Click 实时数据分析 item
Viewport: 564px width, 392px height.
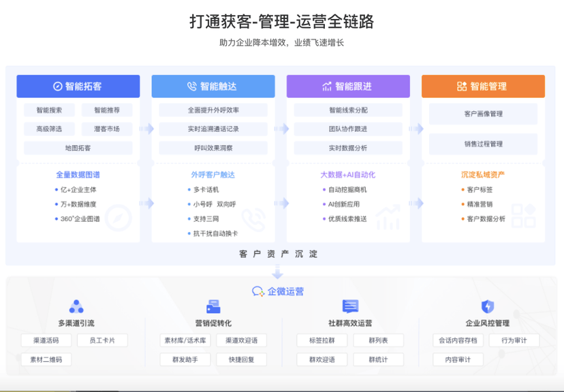coord(348,148)
